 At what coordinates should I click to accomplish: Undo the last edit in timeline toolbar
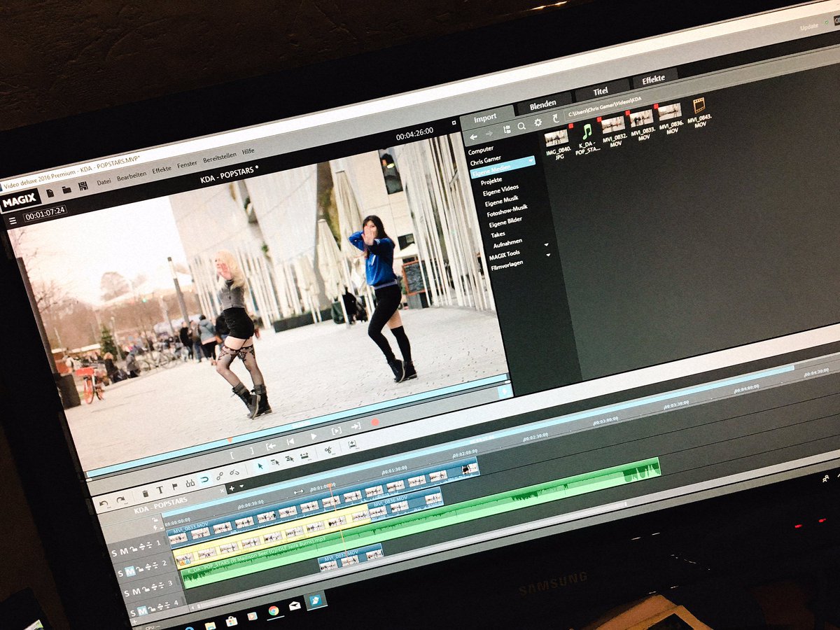(x=104, y=504)
